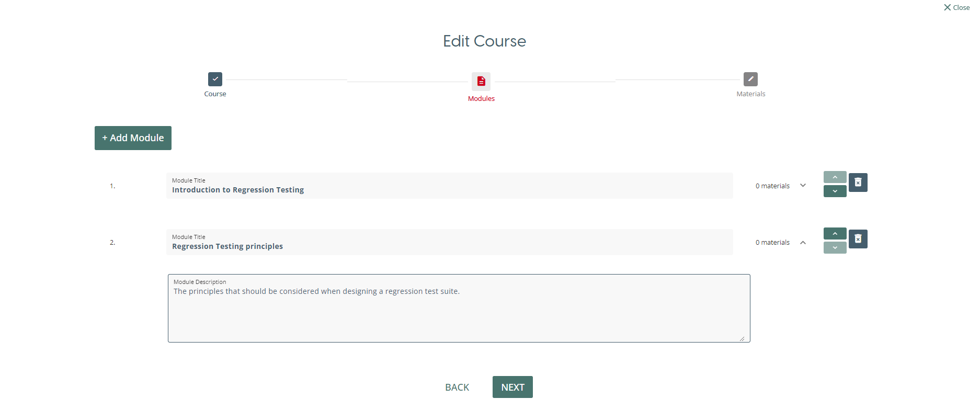Image resolution: width=980 pixels, height=410 pixels.
Task: Move Regression Testing principles module up
Action: pyautogui.click(x=835, y=233)
